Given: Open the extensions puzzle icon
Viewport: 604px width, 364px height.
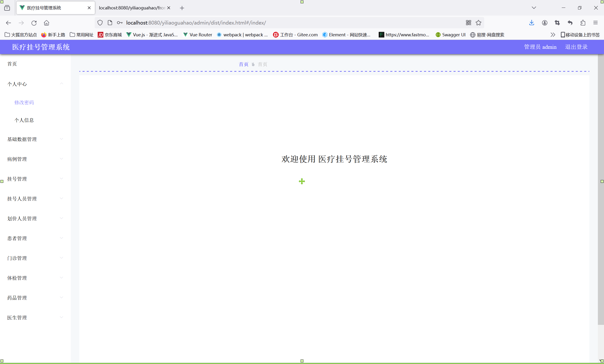Looking at the screenshot, I should pyautogui.click(x=583, y=23).
